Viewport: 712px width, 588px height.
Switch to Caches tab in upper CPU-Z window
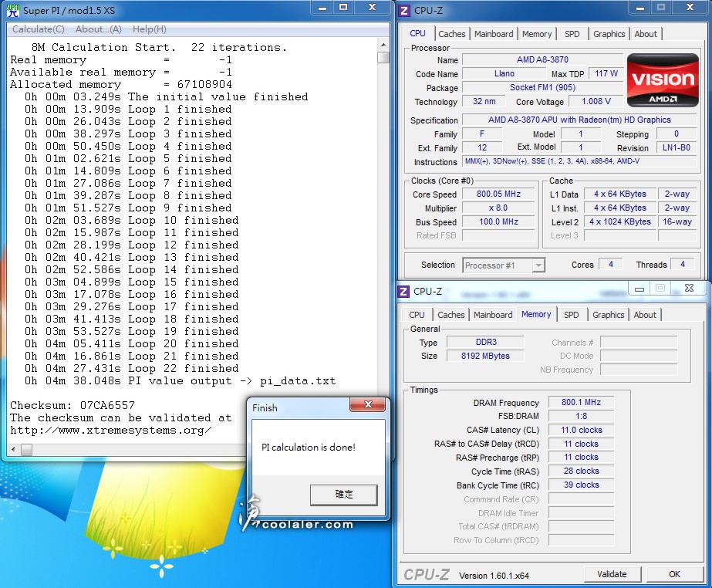click(x=452, y=34)
